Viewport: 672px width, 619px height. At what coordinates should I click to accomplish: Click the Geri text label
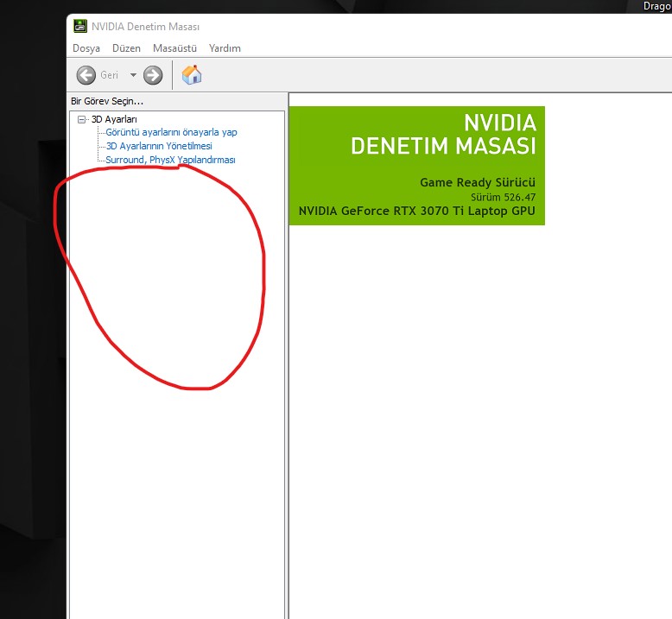tap(110, 75)
